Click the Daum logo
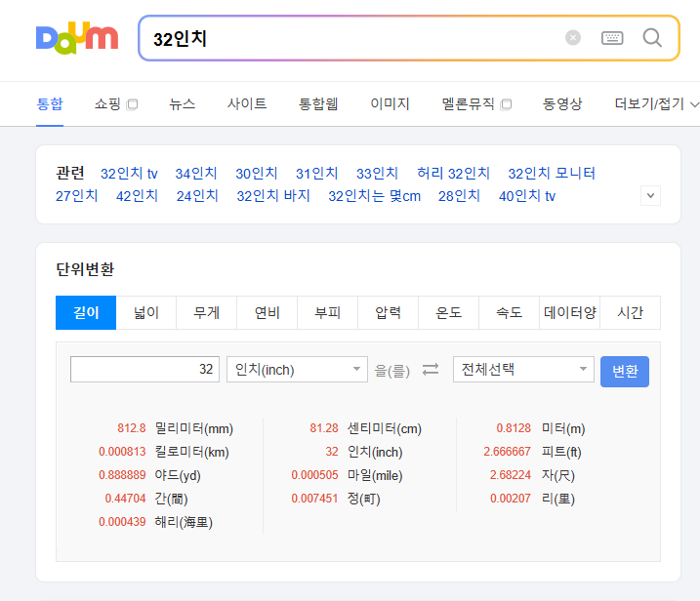 pos(77,38)
